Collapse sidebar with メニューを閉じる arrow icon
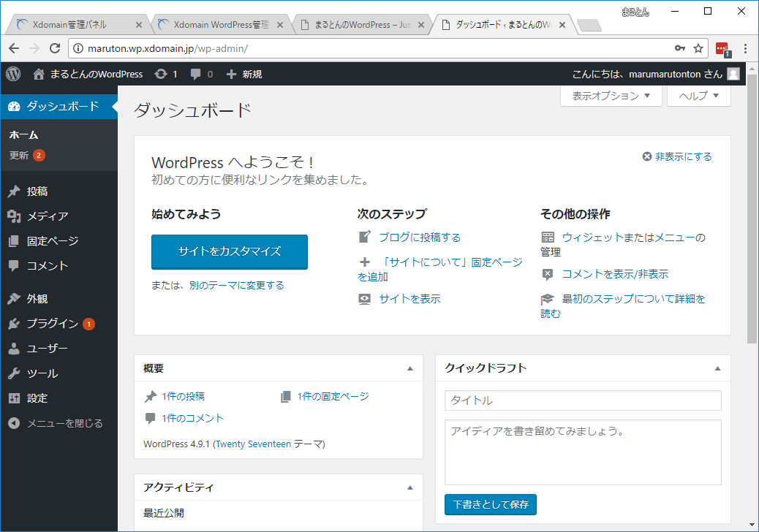759x532 pixels. (x=14, y=423)
